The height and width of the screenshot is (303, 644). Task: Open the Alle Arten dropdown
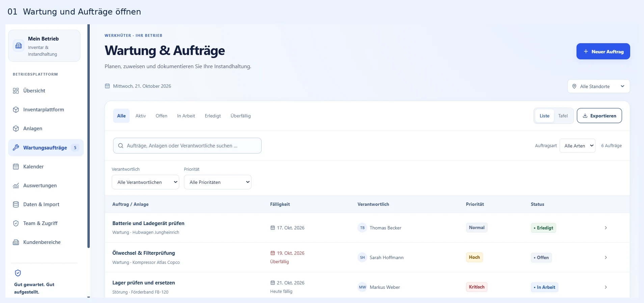[x=578, y=146]
